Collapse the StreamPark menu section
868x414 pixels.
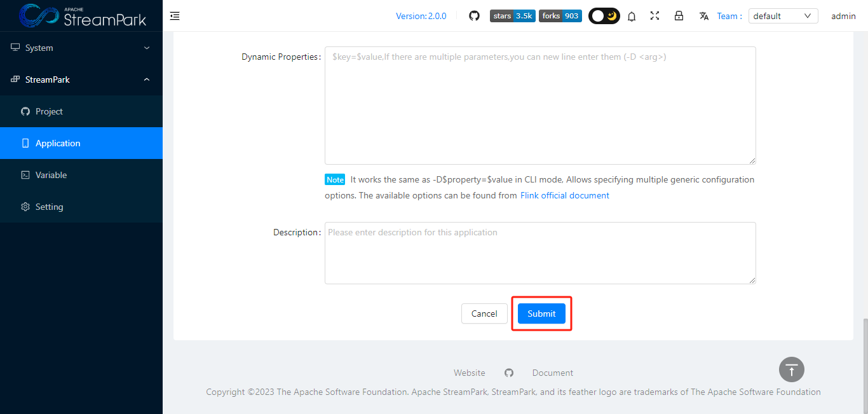pos(81,79)
